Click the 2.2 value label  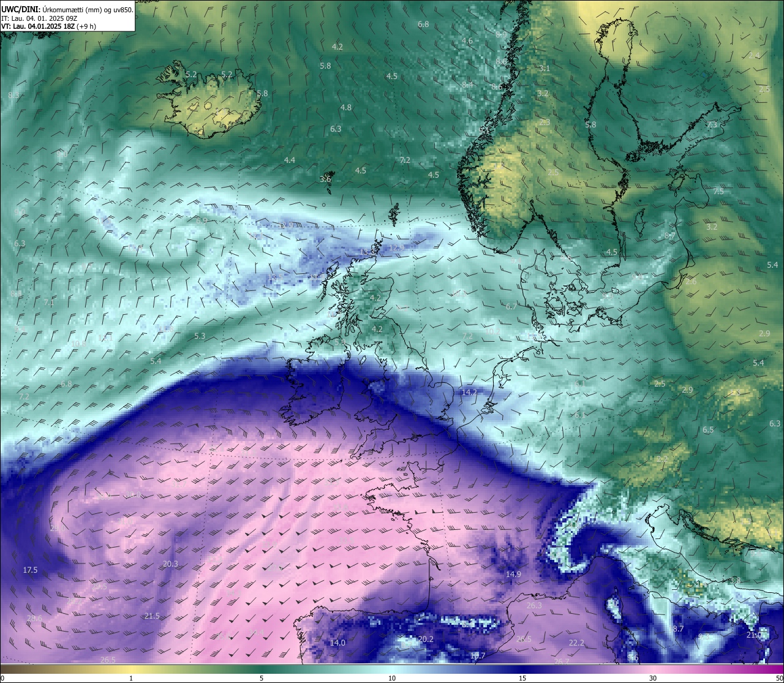tap(662, 458)
